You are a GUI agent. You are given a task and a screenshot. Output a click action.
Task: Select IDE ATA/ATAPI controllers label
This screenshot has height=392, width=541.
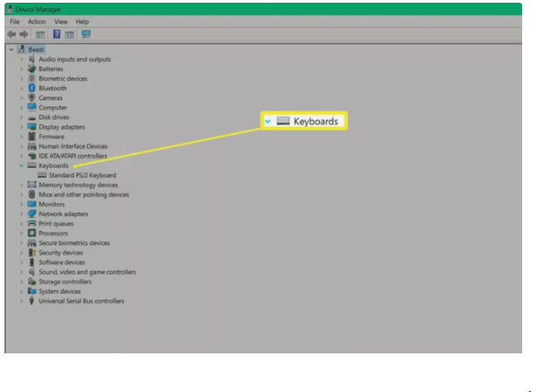[73, 156]
